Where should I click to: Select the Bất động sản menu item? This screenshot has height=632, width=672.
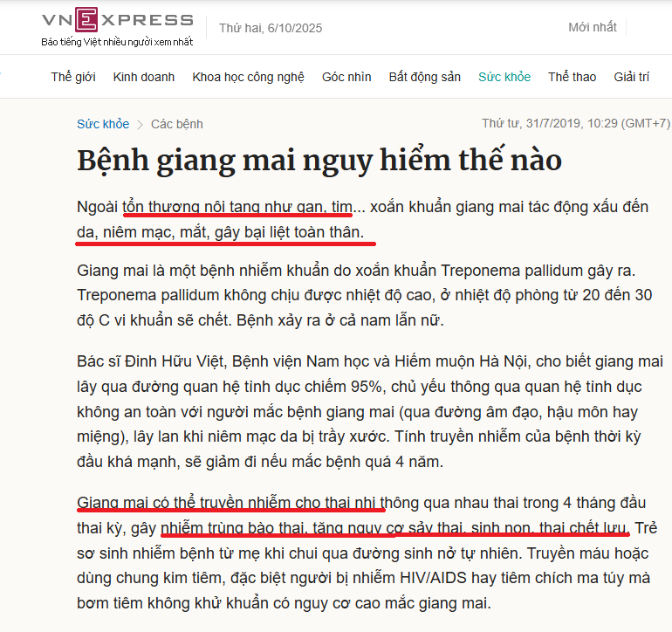(x=425, y=77)
